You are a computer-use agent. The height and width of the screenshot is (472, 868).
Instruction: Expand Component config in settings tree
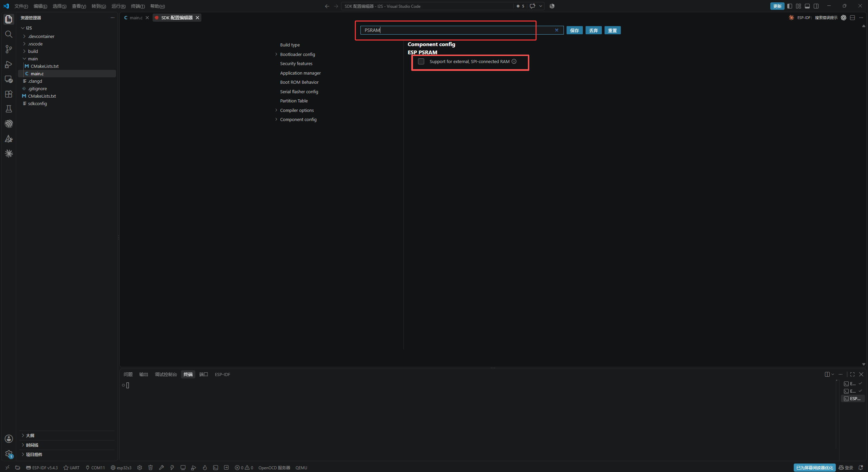pos(276,119)
